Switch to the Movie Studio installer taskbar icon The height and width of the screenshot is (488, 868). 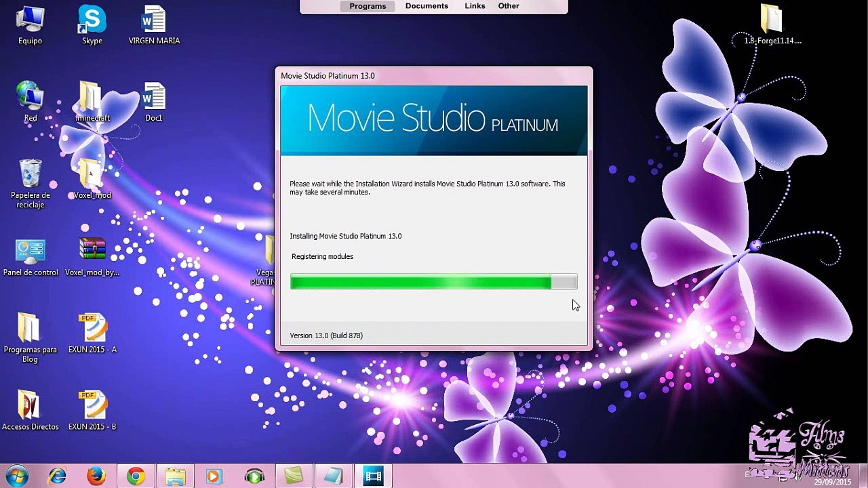(373, 476)
